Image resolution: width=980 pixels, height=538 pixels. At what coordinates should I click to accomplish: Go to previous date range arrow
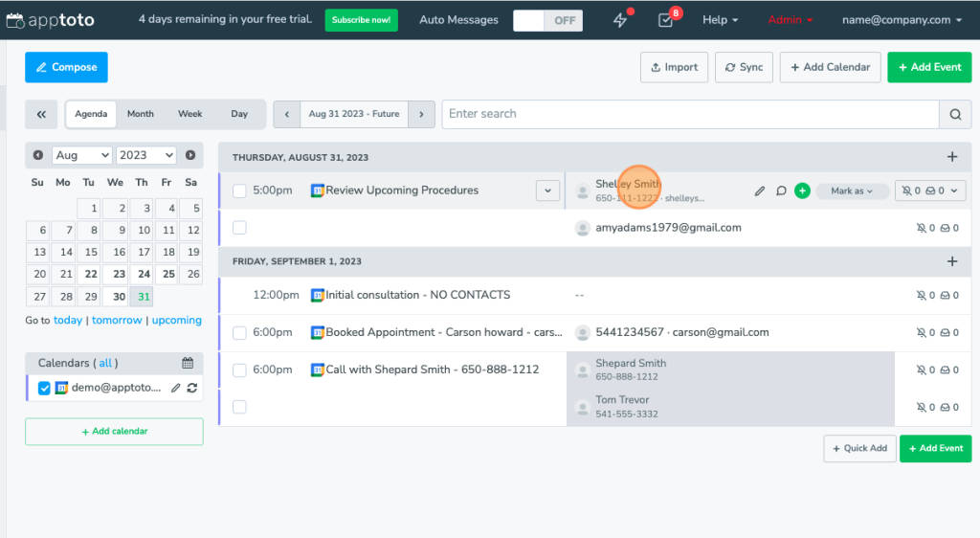[x=287, y=114]
